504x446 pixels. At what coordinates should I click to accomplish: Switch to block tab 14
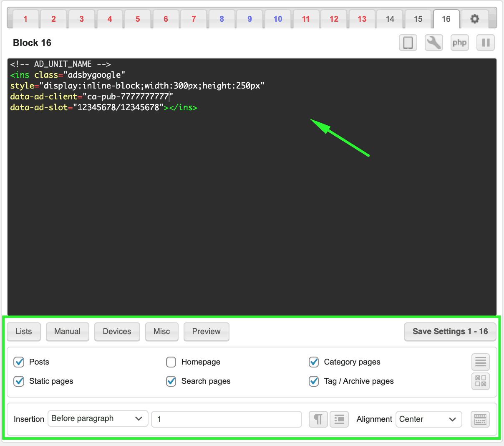(x=390, y=19)
